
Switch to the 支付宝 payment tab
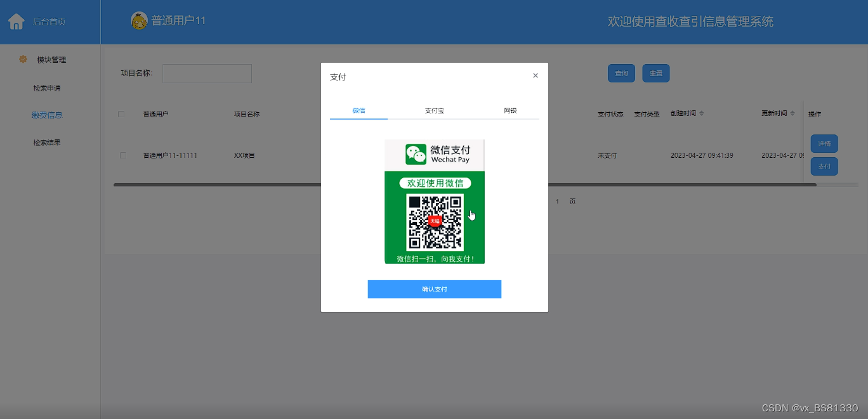click(x=435, y=110)
